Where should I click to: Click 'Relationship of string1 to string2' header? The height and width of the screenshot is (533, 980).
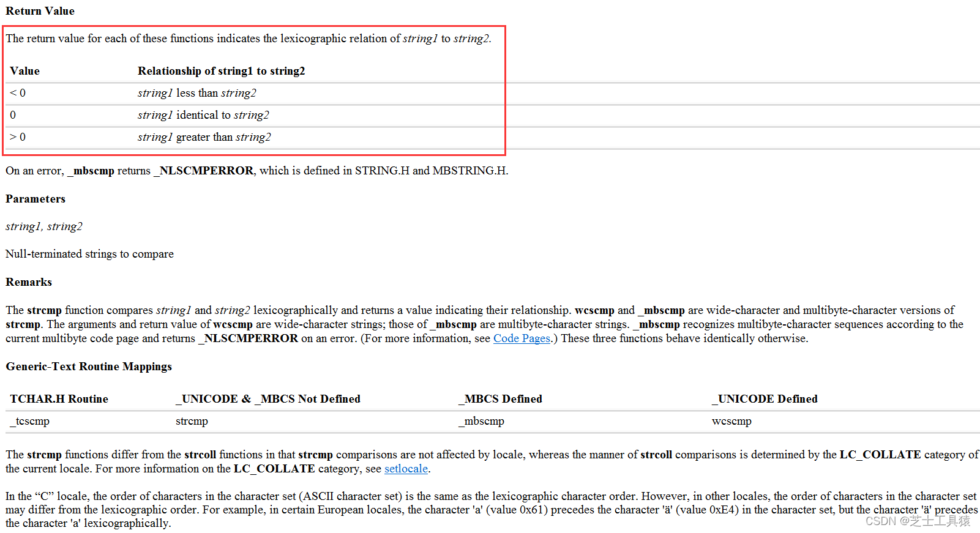tap(221, 71)
